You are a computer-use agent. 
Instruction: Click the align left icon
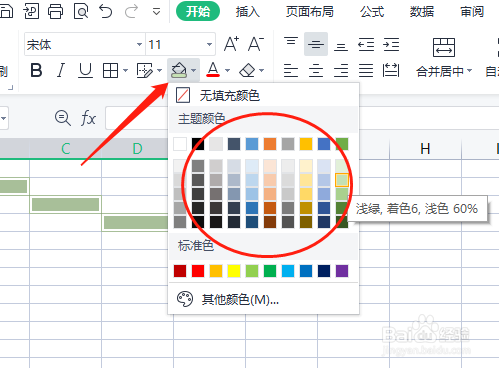pos(291,70)
